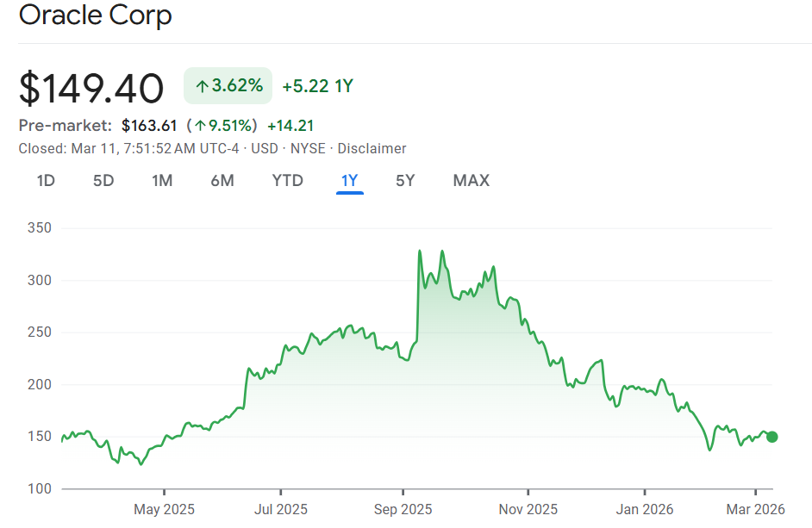Click the pre-market 9.51% up arrow
Screen dimensions: 812x528
point(199,126)
